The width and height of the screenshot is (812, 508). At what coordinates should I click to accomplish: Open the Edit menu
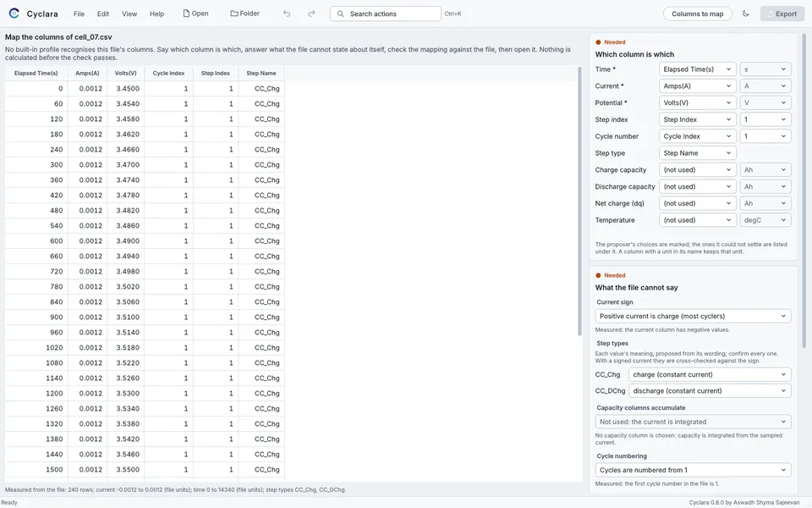click(103, 14)
